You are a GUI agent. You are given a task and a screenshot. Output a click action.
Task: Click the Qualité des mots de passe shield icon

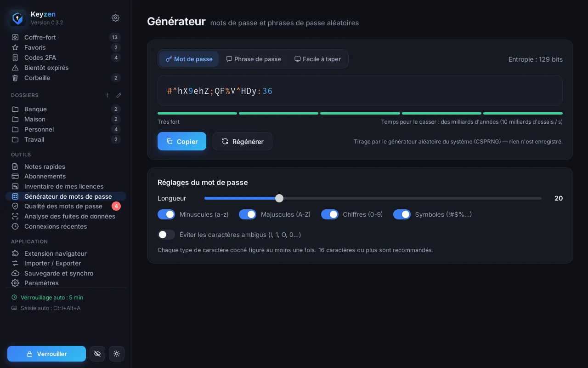pos(15,206)
